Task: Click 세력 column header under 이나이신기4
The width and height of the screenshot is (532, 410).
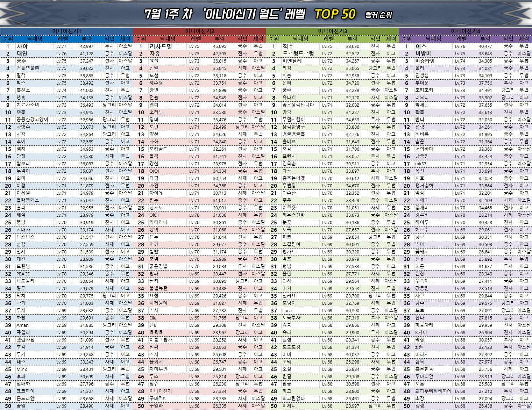Action: tap(524, 39)
